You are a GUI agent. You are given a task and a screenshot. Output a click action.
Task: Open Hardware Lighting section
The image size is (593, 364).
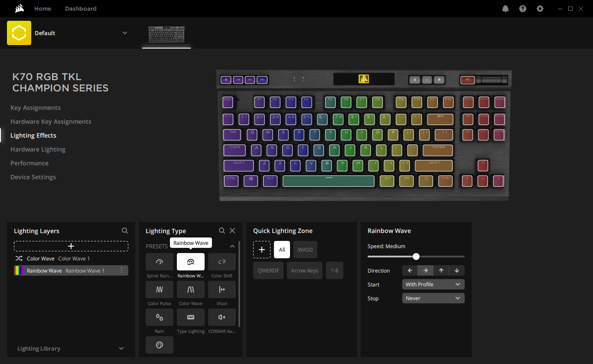[38, 149]
